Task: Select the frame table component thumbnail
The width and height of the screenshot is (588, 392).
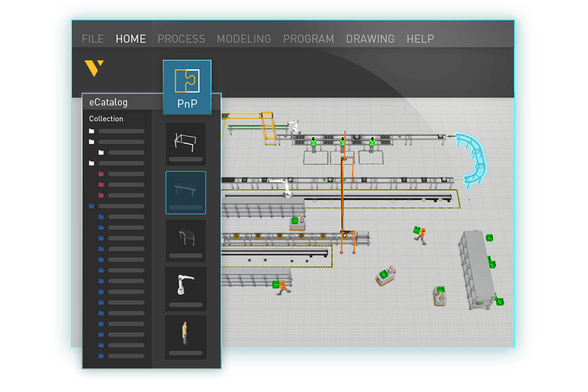Action: [x=185, y=144]
